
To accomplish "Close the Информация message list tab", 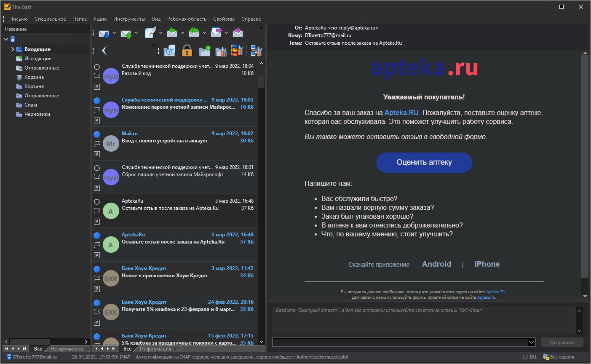I will tap(175, 349).
